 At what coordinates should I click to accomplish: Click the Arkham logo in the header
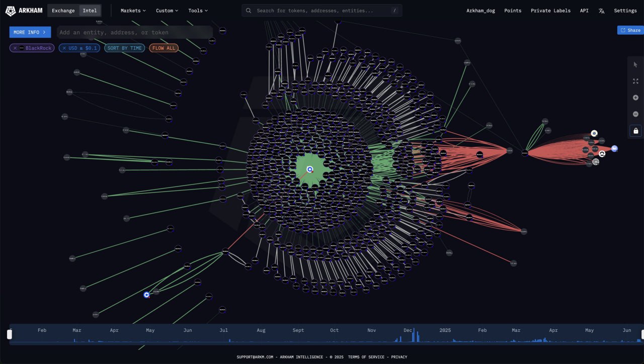pos(24,11)
